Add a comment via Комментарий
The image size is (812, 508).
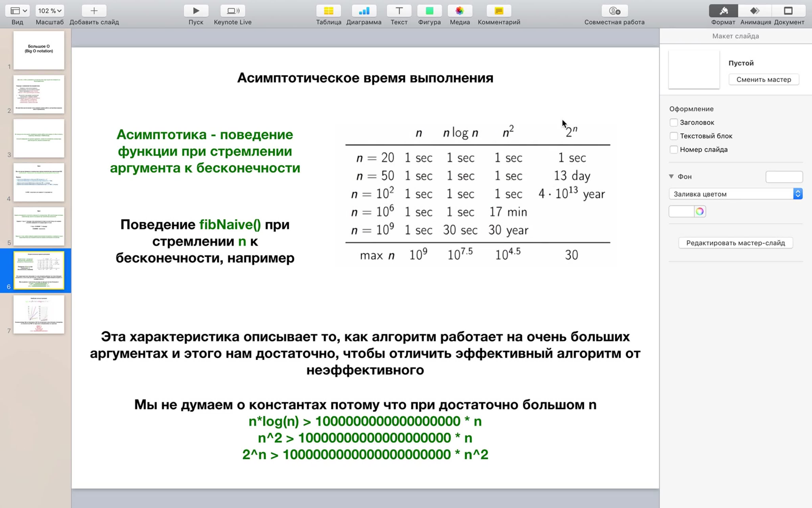pos(499,11)
